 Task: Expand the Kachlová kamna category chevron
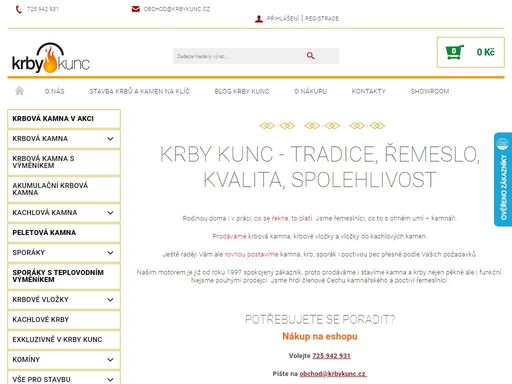[110, 213]
